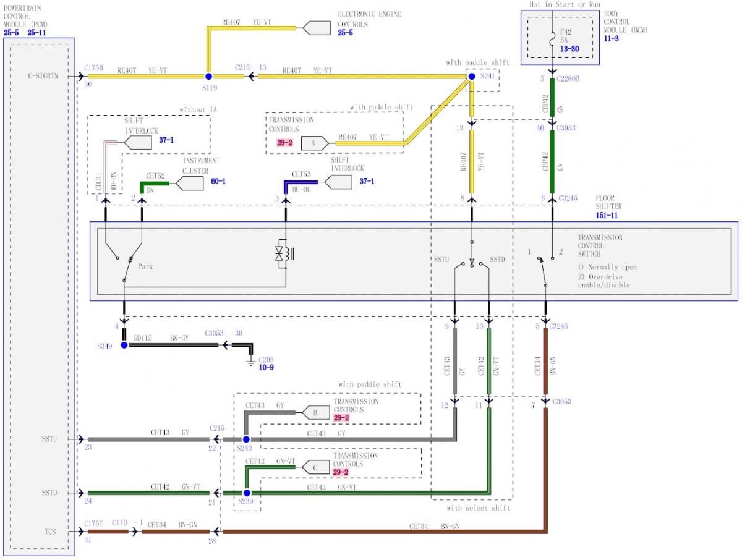Follow the 11-3 link under Body Control Module
Screen dimensions: 742x560
click(612, 38)
